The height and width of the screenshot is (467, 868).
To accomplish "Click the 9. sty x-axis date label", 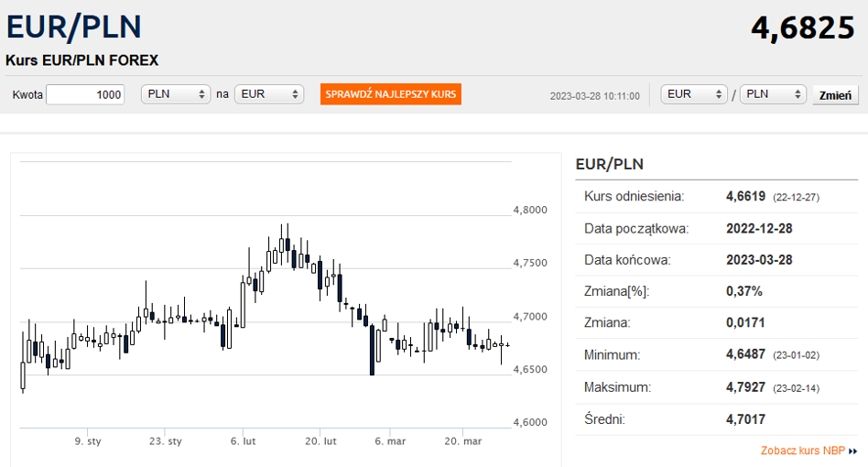I will coord(88,441).
